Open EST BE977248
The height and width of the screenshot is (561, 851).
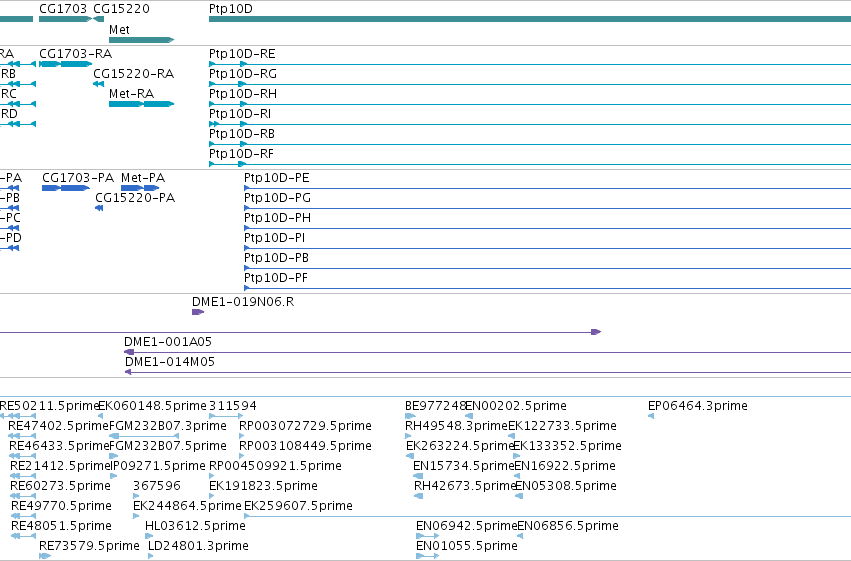coord(435,406)
